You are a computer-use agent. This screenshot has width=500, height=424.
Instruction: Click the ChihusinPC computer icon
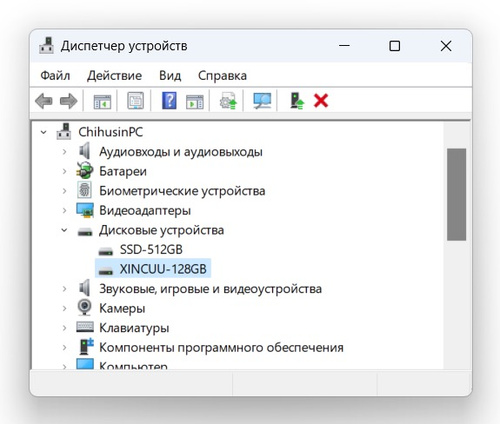pos(64,132)
